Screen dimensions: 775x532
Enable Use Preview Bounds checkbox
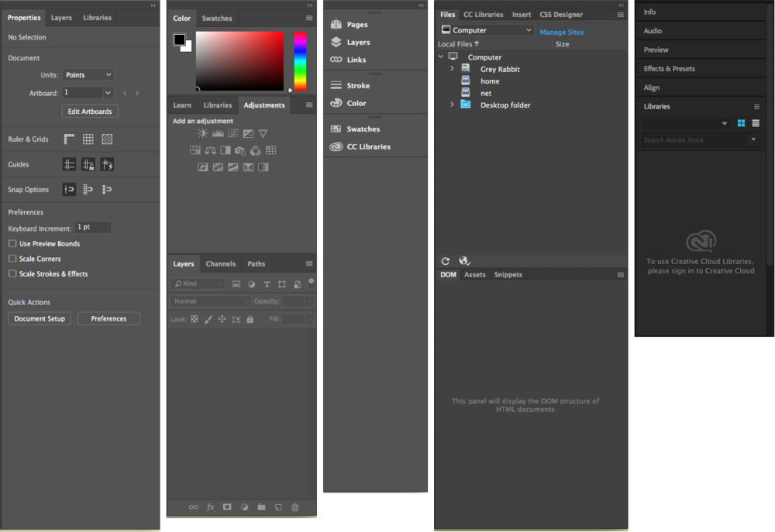tap(12, 244)
